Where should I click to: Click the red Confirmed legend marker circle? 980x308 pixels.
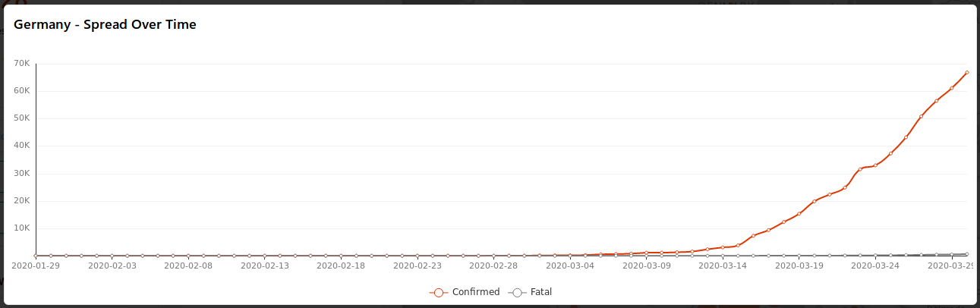pyautogui.click(x=437, y=292)
